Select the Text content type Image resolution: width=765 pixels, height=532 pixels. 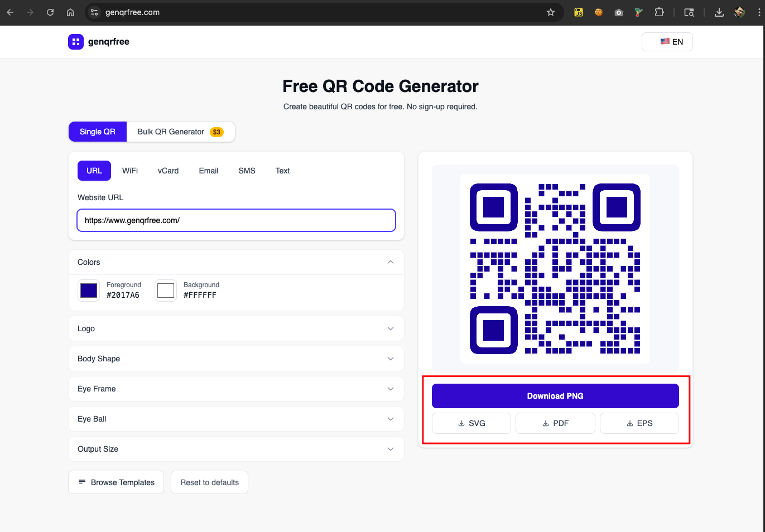283,171
